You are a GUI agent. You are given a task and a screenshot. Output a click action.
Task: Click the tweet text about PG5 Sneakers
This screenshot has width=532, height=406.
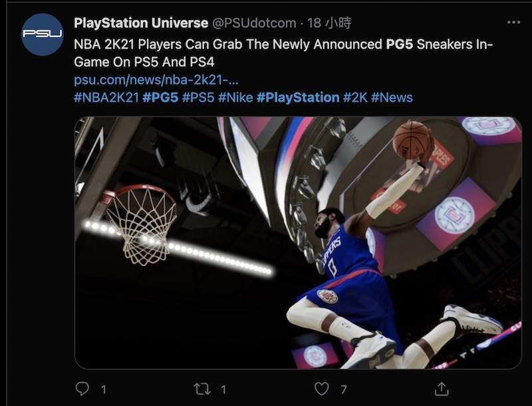pyautogui.click(x=283, y=53)
